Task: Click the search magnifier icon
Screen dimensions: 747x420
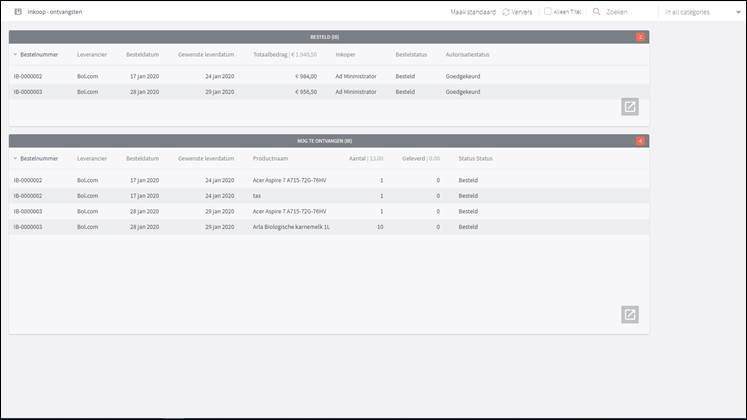Action: [597, 12]
